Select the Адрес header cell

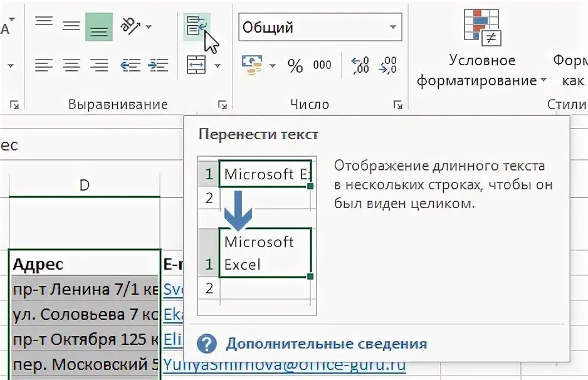pos(85,264)
